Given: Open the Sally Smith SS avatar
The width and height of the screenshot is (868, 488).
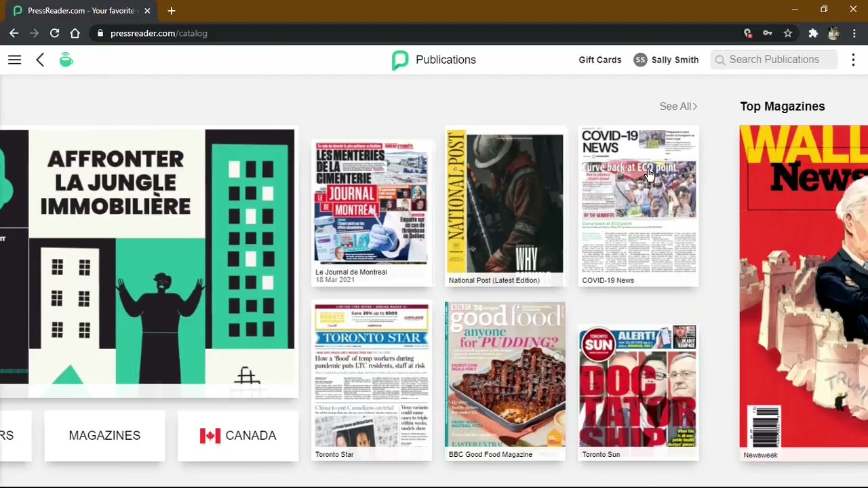Looking at the screenshot, I should [640, 60].
